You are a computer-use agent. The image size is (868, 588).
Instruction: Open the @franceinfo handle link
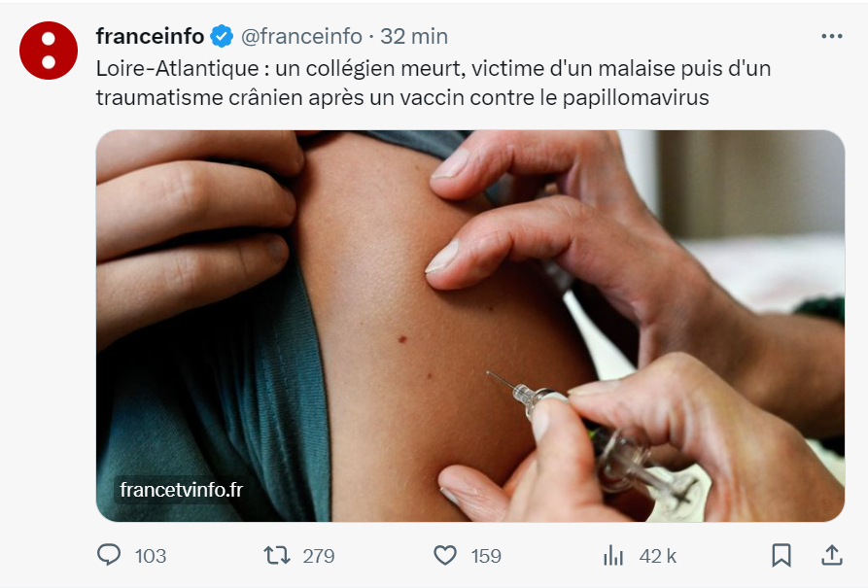click(301, 37)
